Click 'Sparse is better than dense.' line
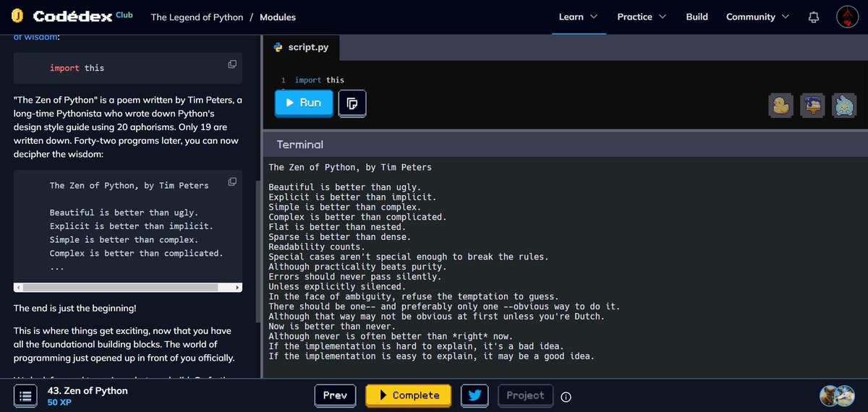Viewport: 868px width, 412px height. click(x=340, y=237)
